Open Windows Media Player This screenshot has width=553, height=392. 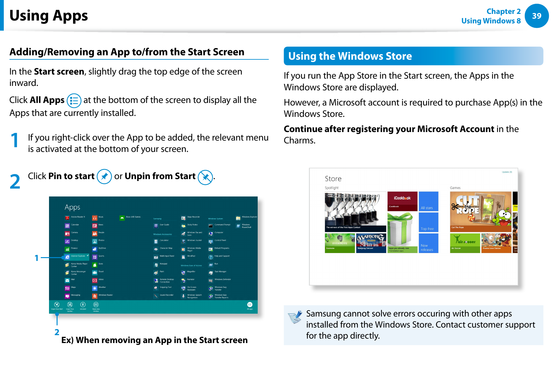click(191, 249)
